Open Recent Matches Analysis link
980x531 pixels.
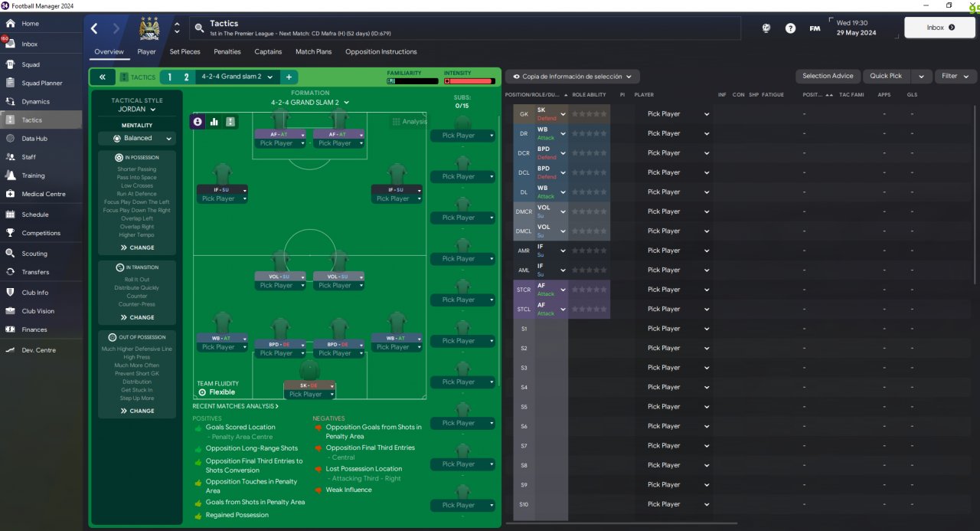coord(236,406)
